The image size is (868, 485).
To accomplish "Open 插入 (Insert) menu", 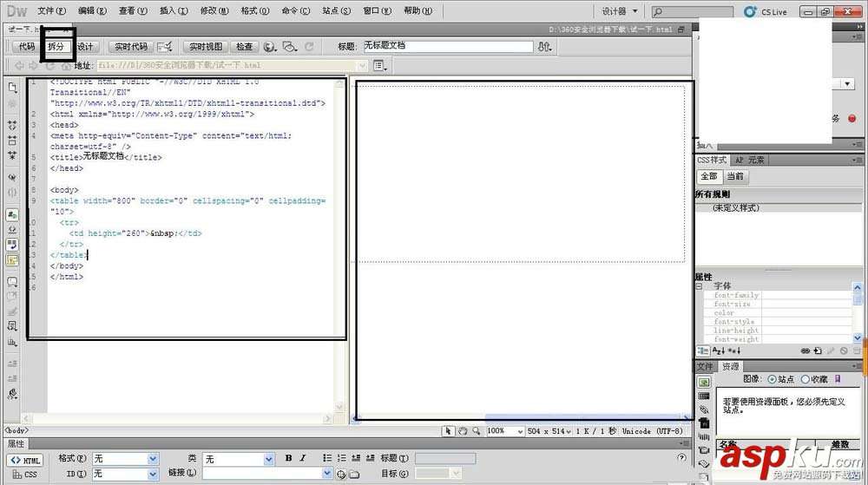I will coord(174,10).
